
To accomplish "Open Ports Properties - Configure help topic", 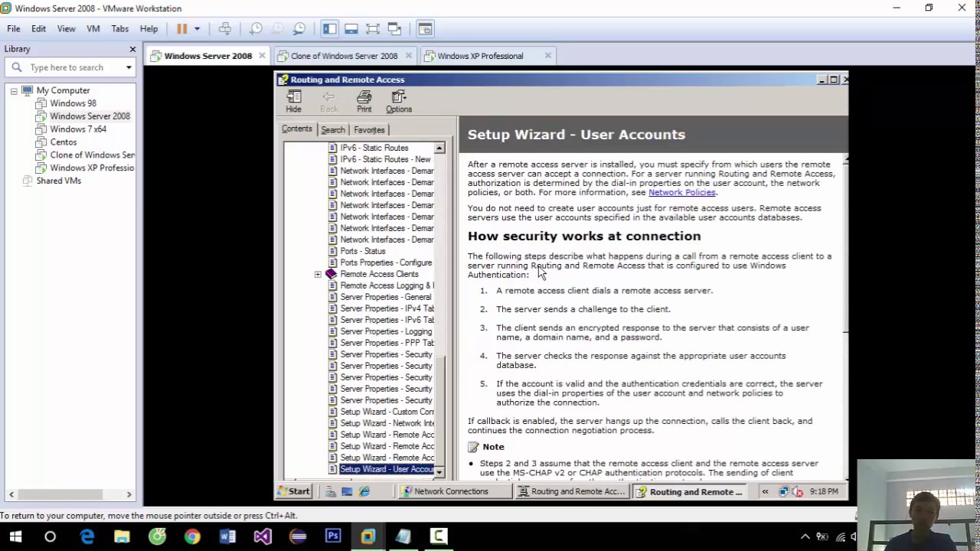I will pos(386,262).
